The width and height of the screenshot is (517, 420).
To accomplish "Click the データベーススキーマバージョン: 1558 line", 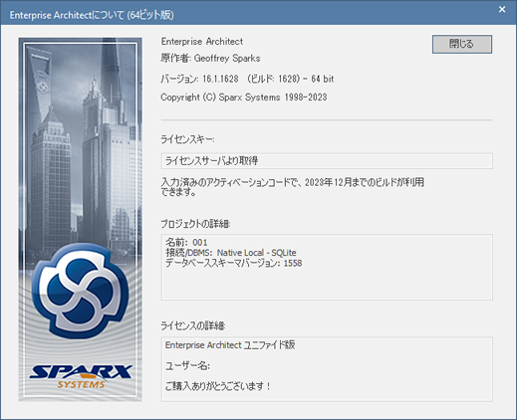I will click(x=234, y=264).
